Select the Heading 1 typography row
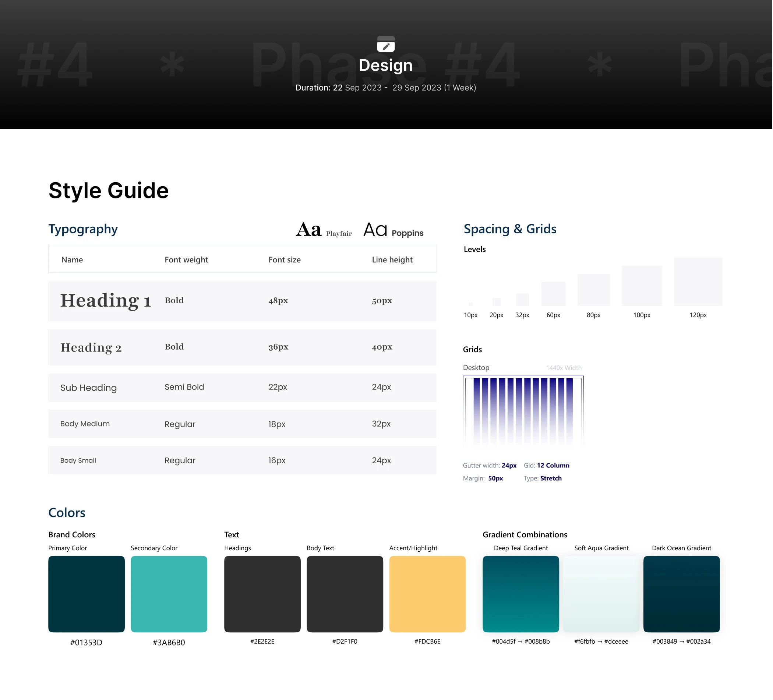 pos(242,301)
